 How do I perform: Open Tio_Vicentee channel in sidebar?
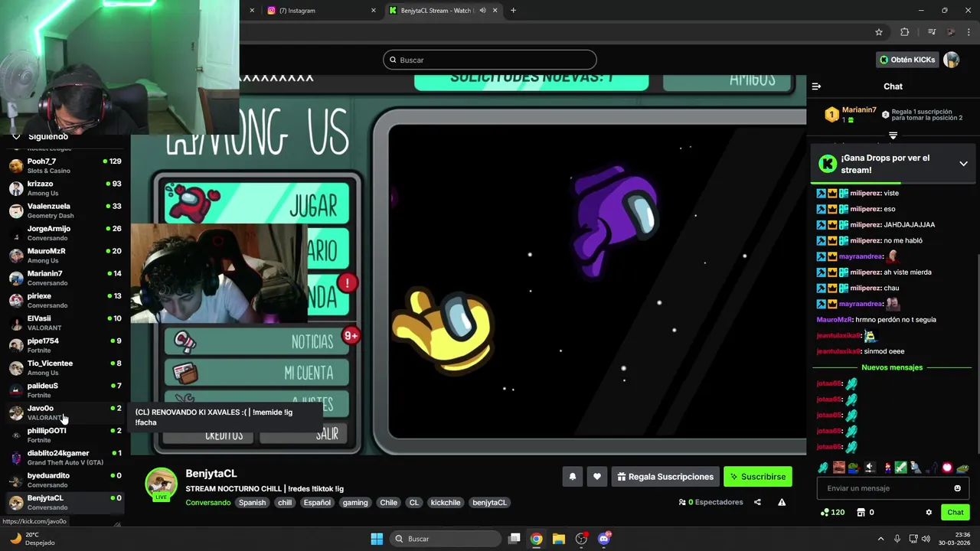(x=65, y=367)
